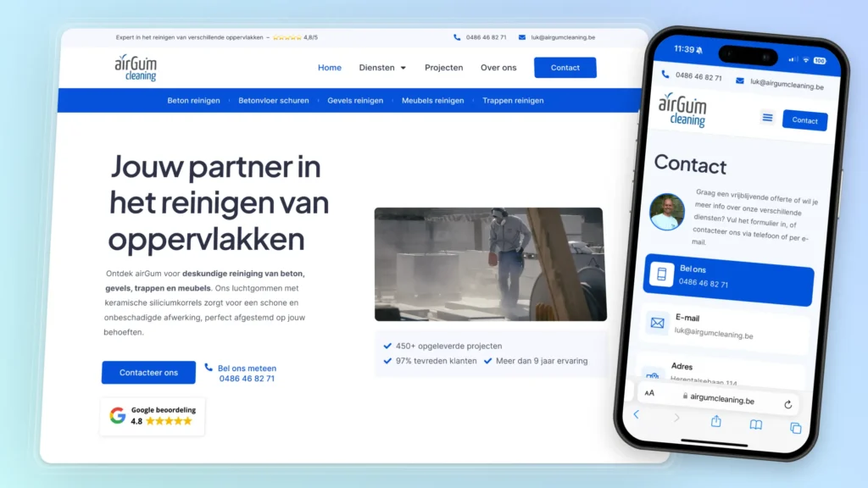Click the worker cleaning concrete hero image

[x=491, y=264]
